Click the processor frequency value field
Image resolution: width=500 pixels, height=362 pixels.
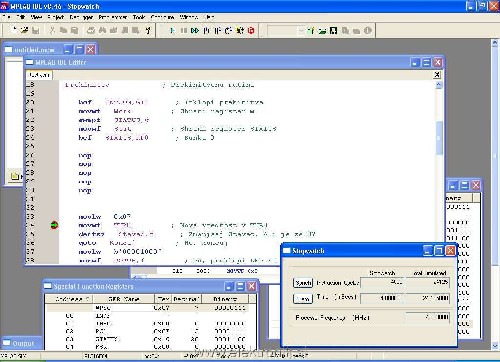(427, 317)
